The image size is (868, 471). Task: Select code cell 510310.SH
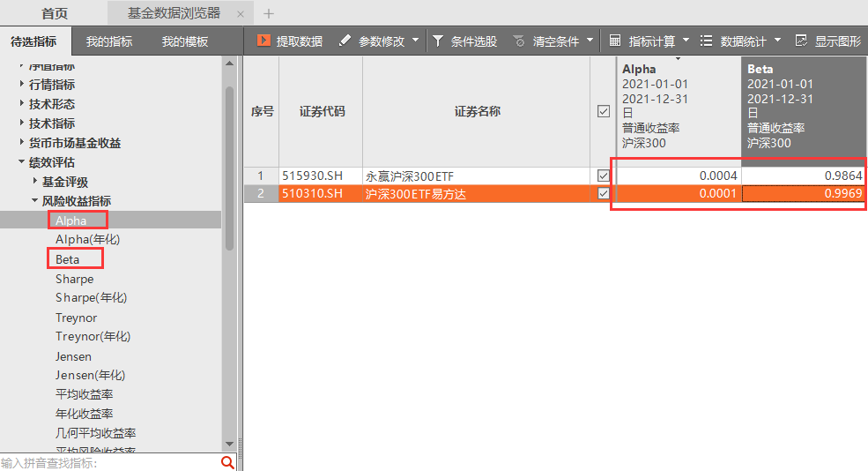pyautogui.click(x=321, y=193)
